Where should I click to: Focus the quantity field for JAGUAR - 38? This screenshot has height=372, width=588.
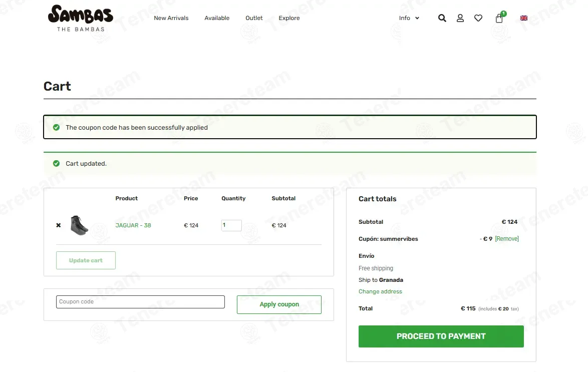[x=231, y=225]
